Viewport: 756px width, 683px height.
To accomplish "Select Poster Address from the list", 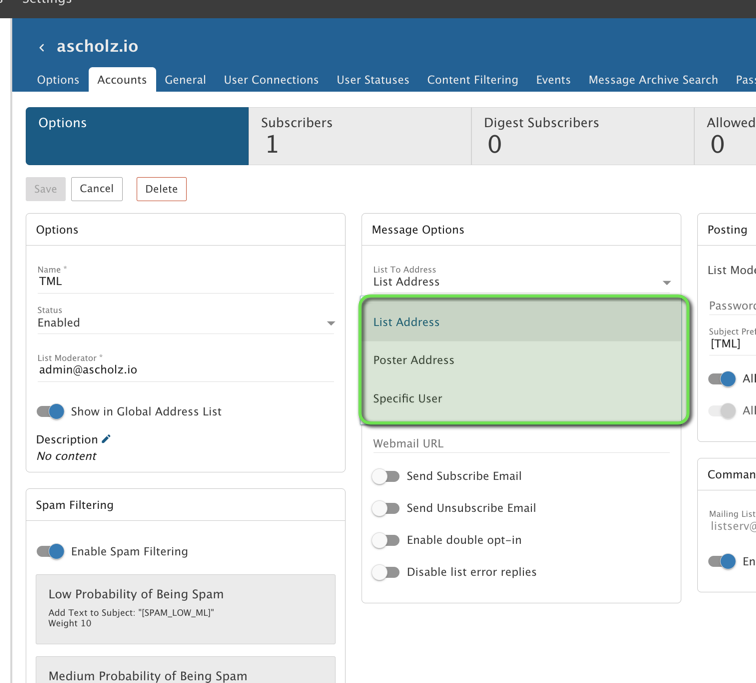I will click(414, 360).
